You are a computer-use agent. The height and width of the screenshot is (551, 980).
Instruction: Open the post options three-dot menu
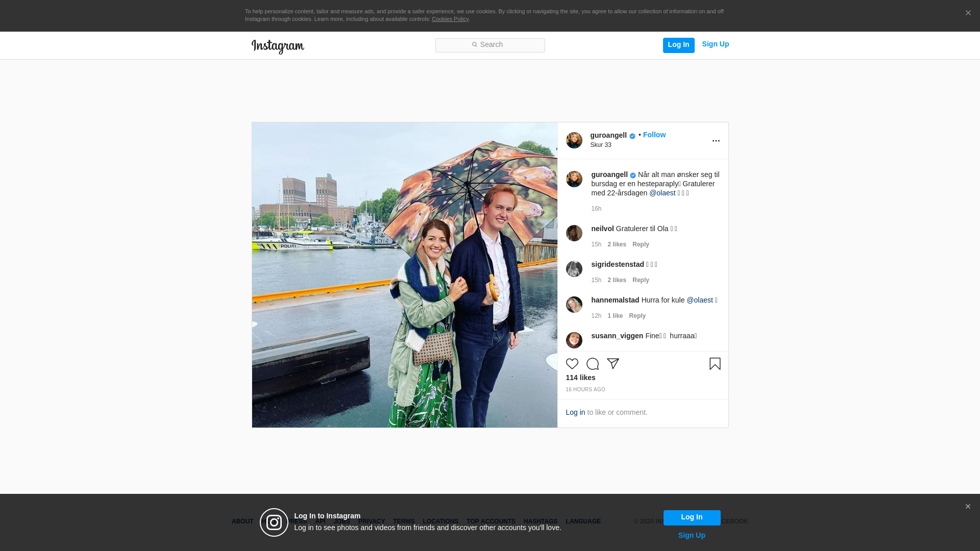pos(716,141)
